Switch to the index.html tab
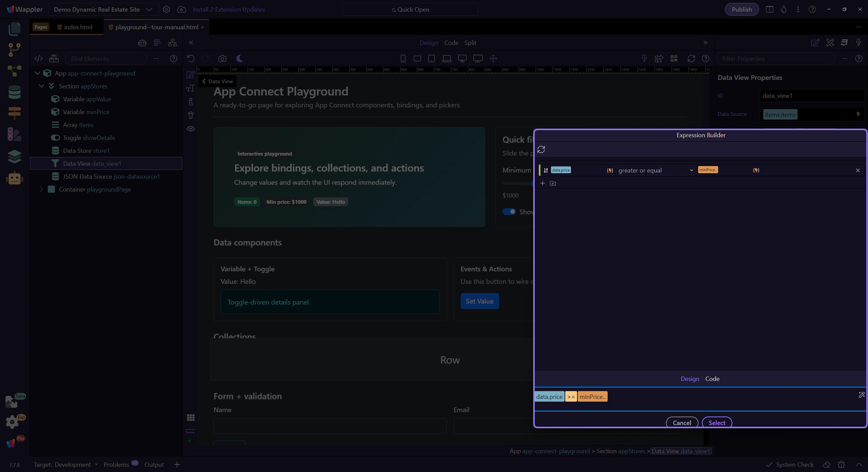868x472 pixels. [x=78, y=27]
